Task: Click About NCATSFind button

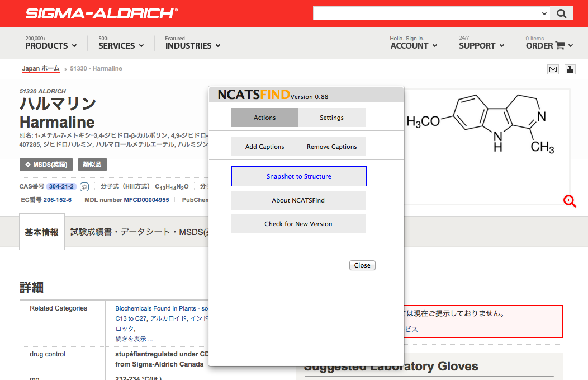Action: pos(298,200)
